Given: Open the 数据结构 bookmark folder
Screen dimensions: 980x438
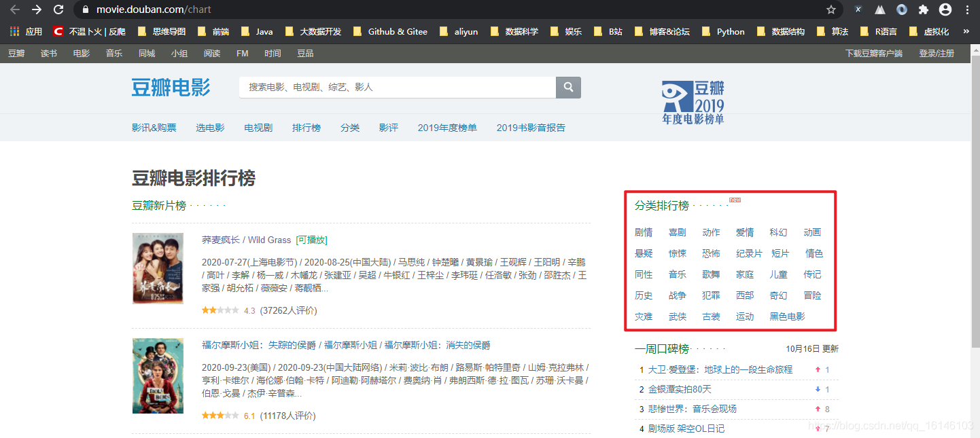Looking at the screenshot, I should (780, 31).
